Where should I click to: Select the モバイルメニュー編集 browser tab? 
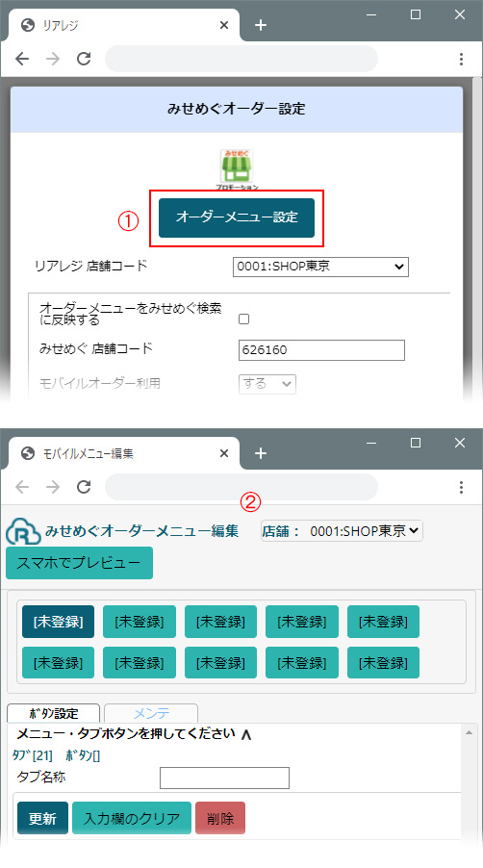124,454
